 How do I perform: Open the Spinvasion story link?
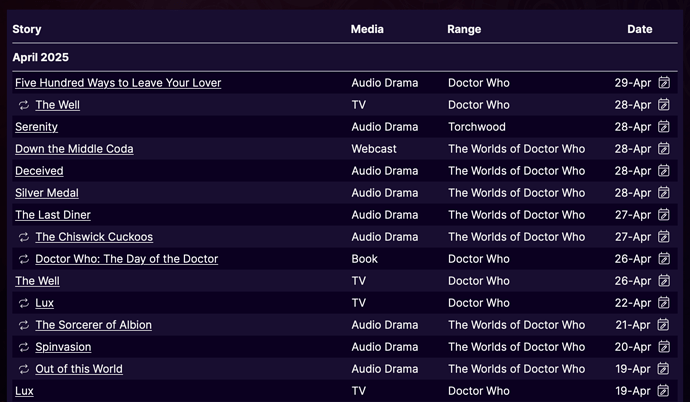pyautogui.click(x=63, y=347)
